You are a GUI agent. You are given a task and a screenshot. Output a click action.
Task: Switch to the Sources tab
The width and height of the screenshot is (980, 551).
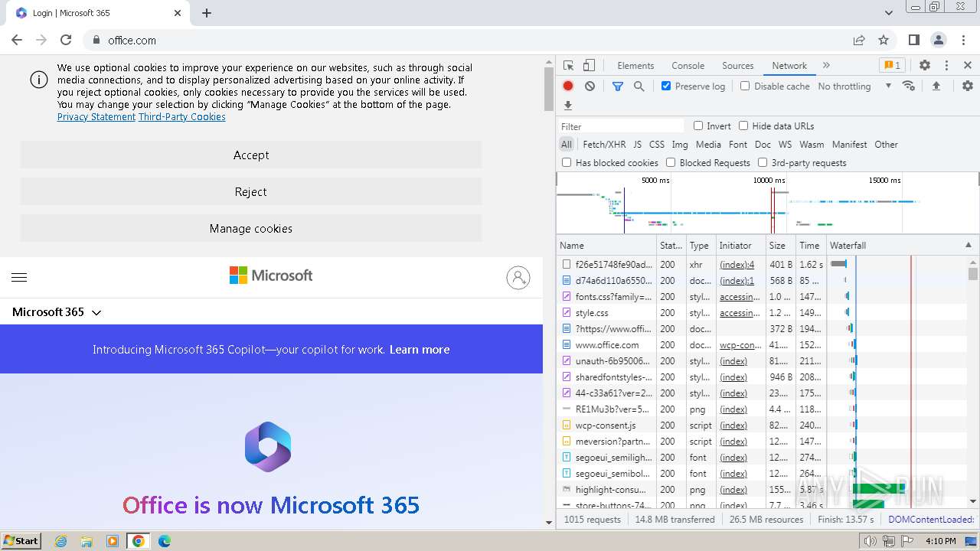pyautogui.click(x=737, y=66)
